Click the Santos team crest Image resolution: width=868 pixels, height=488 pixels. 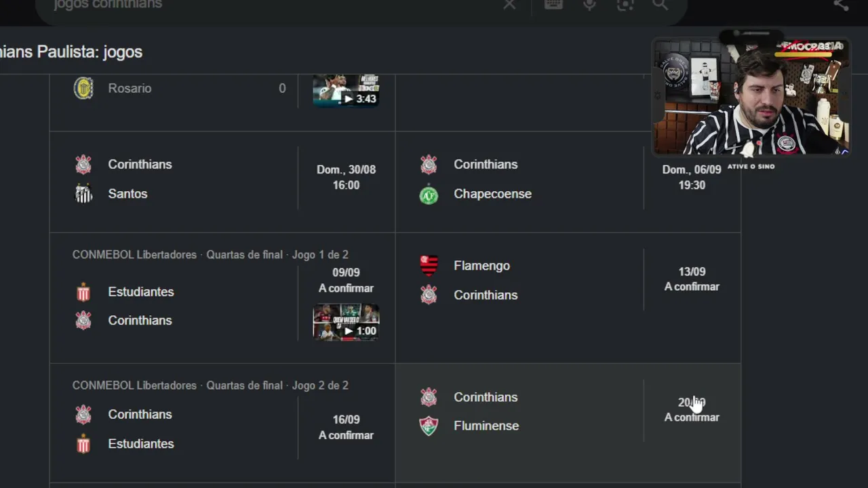(83, 194)
